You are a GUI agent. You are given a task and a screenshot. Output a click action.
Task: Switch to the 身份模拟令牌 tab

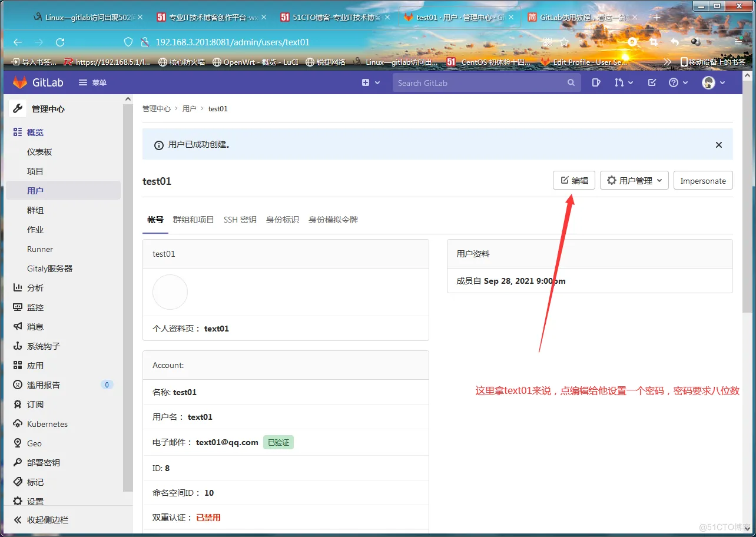tap(333, 220)
